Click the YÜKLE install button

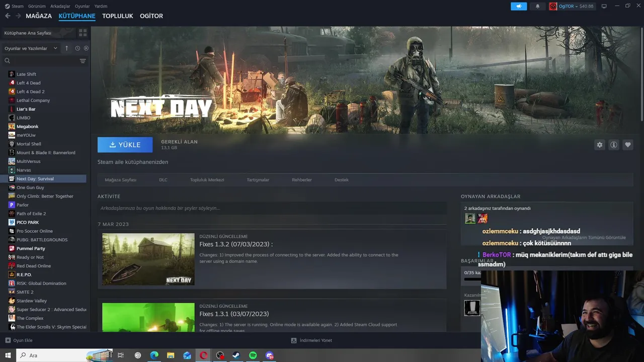pyautogui.click(x=125, y=145)
